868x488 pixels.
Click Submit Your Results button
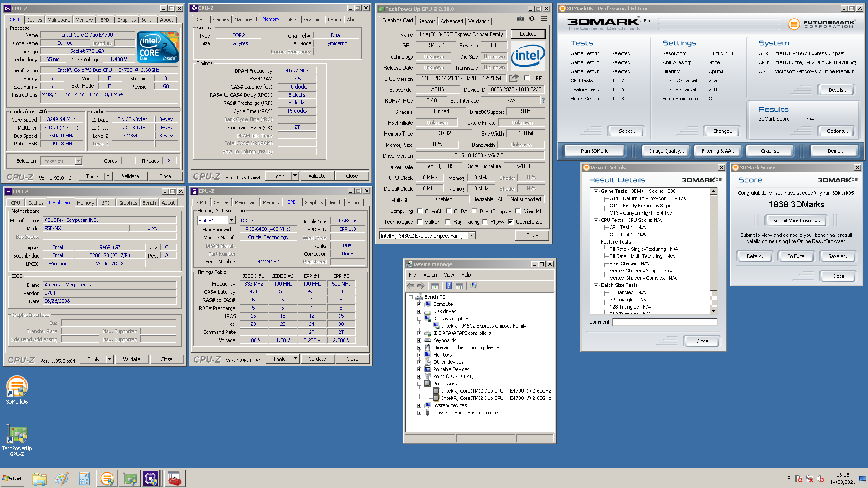coord(796,221)
